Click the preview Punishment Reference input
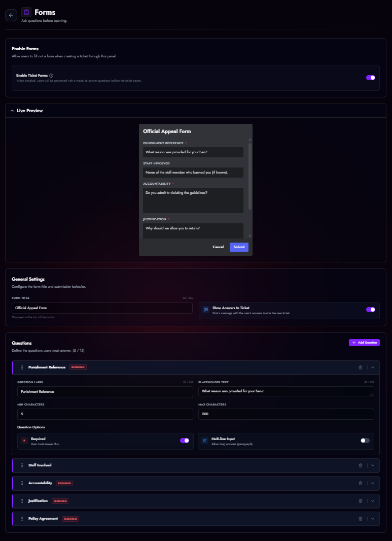This screenshot has width=392, height=541. [193, 152]
